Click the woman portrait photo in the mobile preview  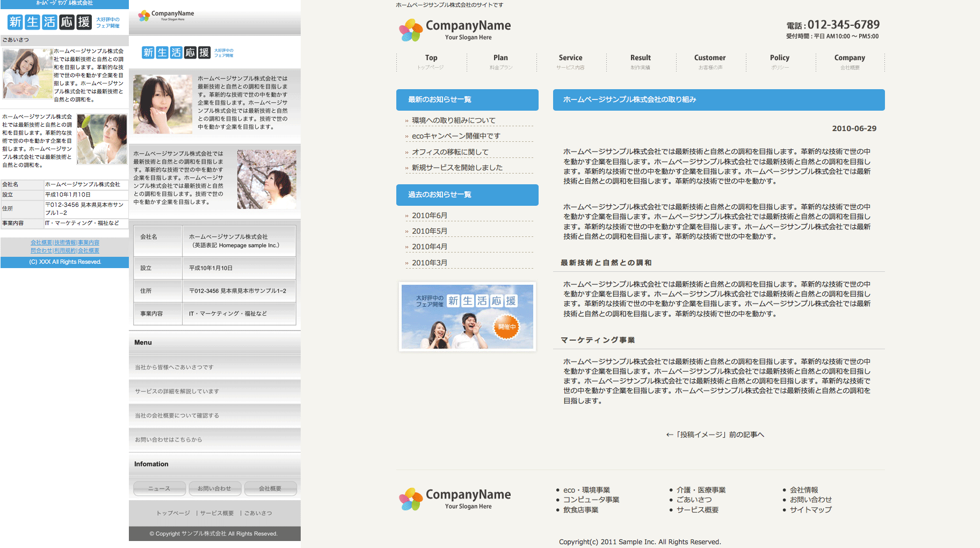click(162, 104)
